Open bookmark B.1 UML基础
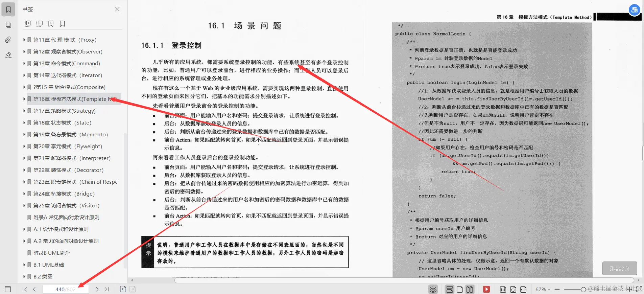The height and width of the screenshot is (294, 644). coord(49,265)
